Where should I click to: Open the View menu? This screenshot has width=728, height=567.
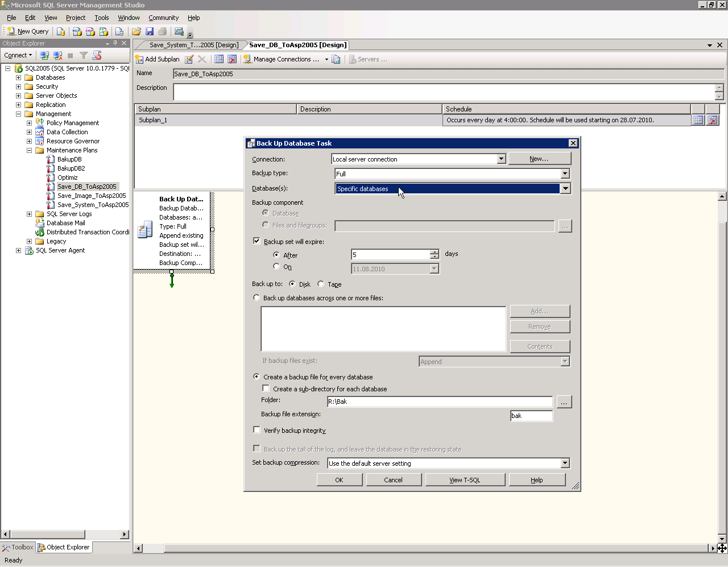[51, 18]
